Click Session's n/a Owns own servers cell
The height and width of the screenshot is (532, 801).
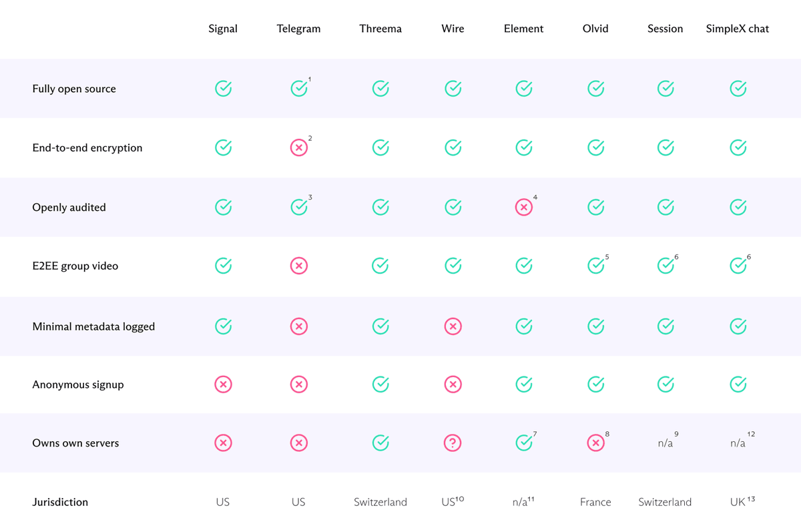665,443
